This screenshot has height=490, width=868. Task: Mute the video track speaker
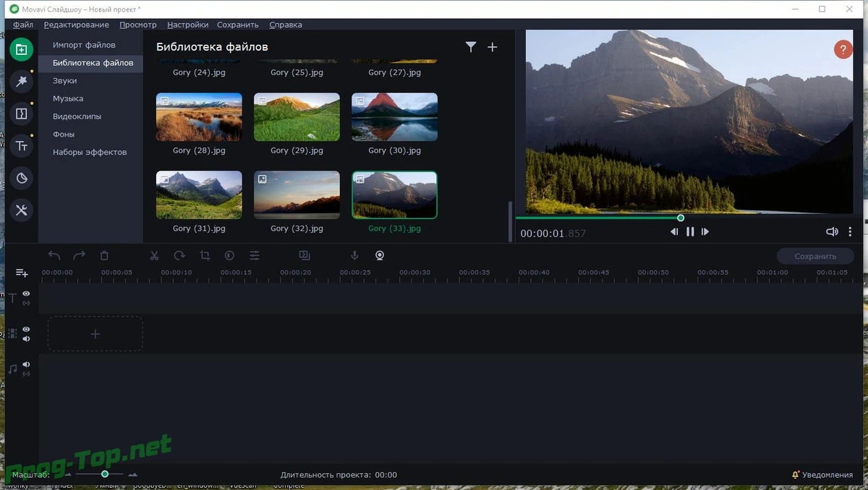26,338
